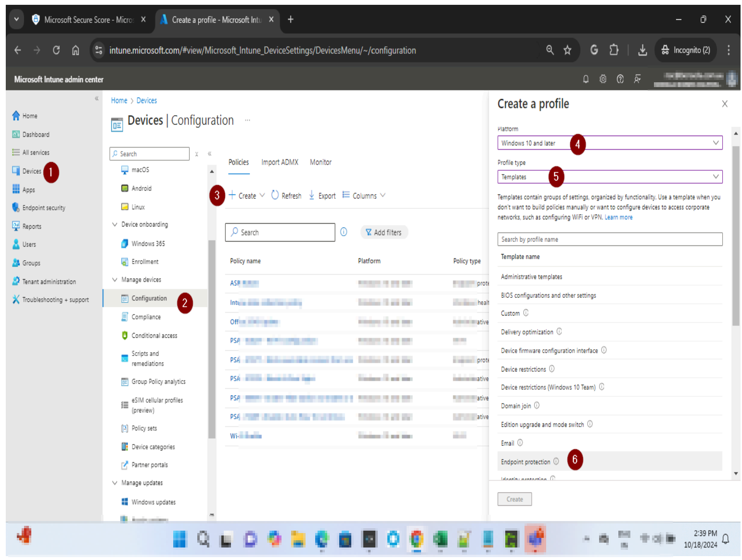This screenshot has height=560, width=742.
Task: Open the help question mark icon
Action: click(x=620, y=79)
